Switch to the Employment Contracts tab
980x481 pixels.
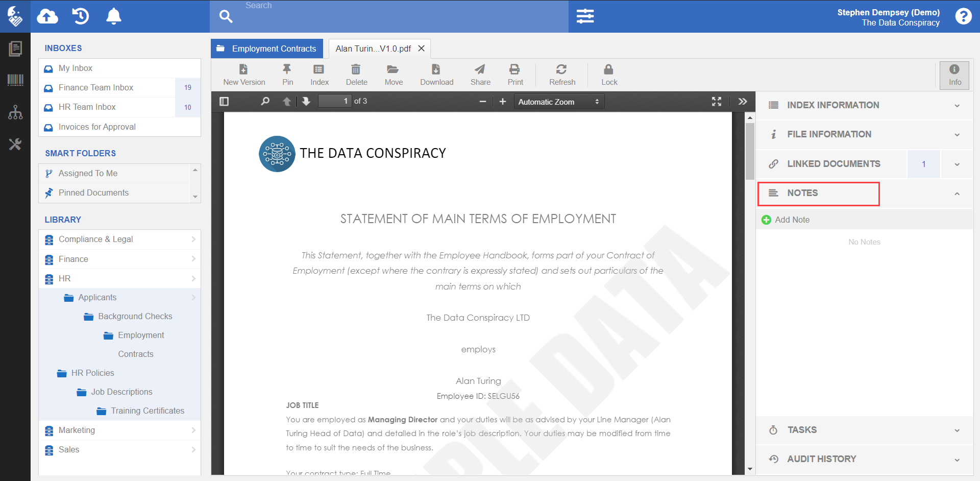tap(267, 49)
